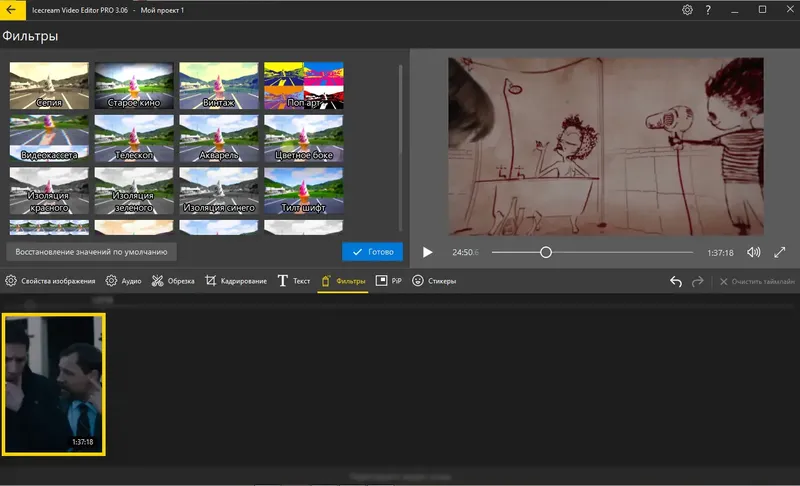Apply the Видеокассета filter
The height and width of the screenshot is (486, 800).
click(49, 138)
